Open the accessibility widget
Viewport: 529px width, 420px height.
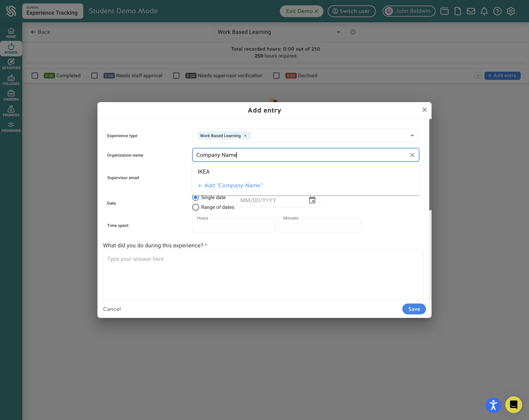[x=493, y=405]
